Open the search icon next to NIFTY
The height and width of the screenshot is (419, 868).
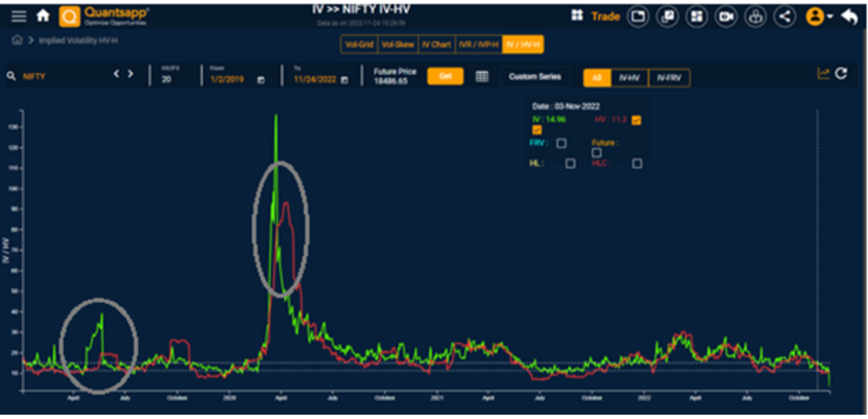pyautogui.click(x=12, y=76)
